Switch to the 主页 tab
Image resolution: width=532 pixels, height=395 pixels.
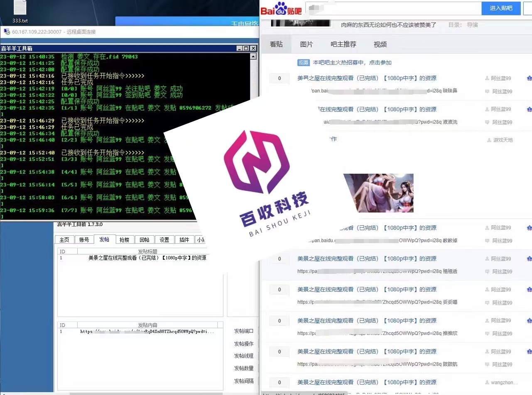pos(64,240)
